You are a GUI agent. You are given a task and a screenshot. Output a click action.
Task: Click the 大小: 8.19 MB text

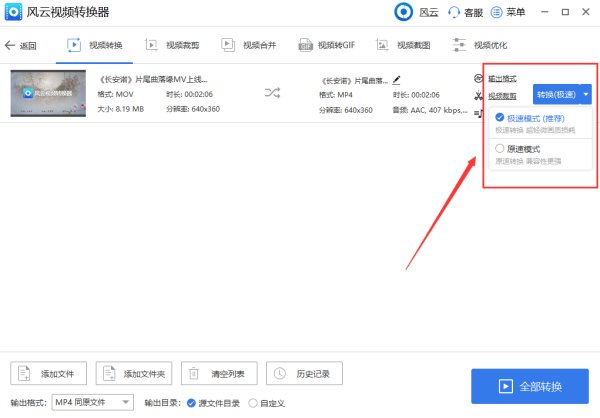(121, 109)
